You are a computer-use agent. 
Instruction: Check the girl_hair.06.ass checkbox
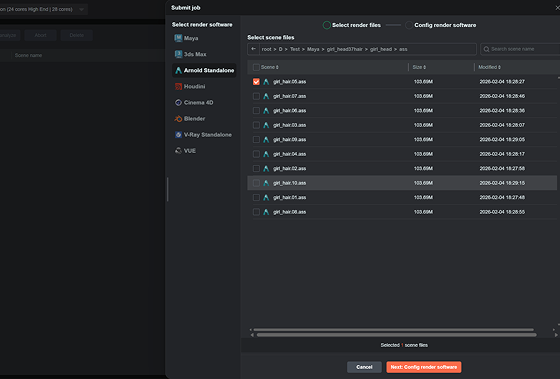coord(256,111)
